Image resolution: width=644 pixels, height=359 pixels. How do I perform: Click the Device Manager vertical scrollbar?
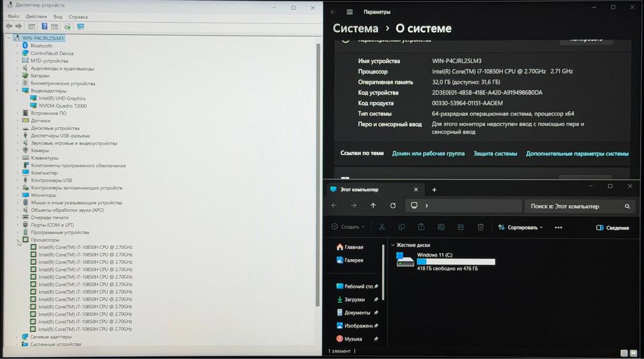tap(317, 174)
